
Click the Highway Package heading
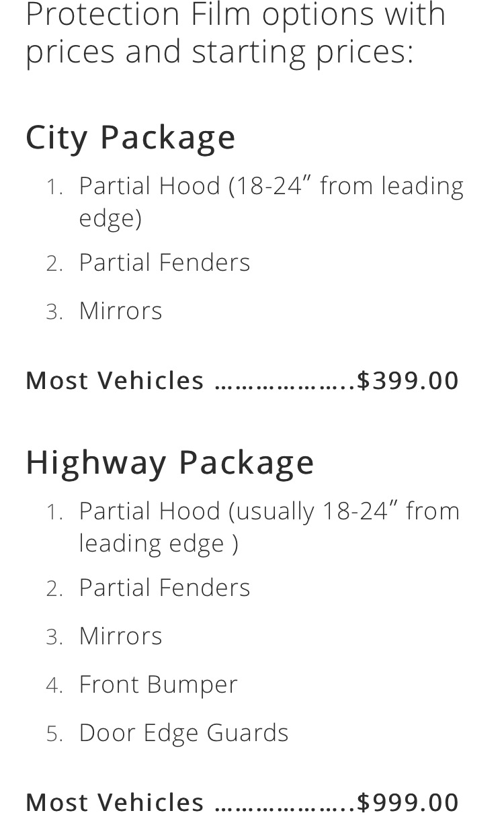point(170,462)
